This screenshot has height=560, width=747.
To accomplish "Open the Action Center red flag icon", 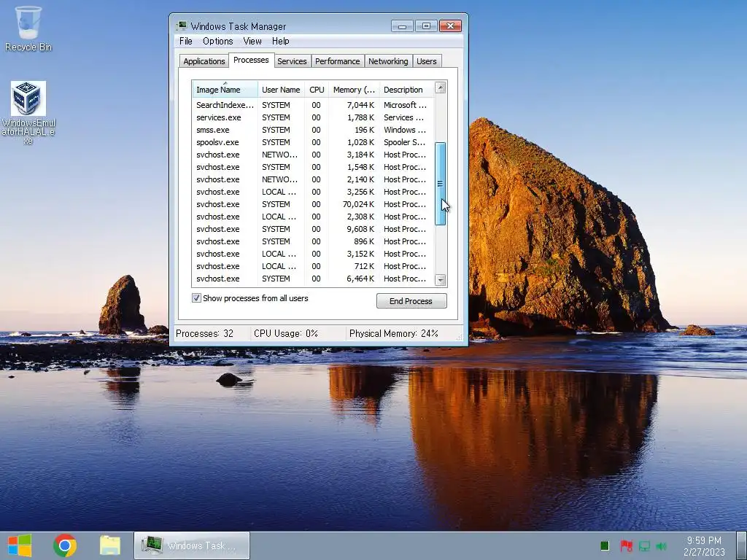I will click(626, 545).
